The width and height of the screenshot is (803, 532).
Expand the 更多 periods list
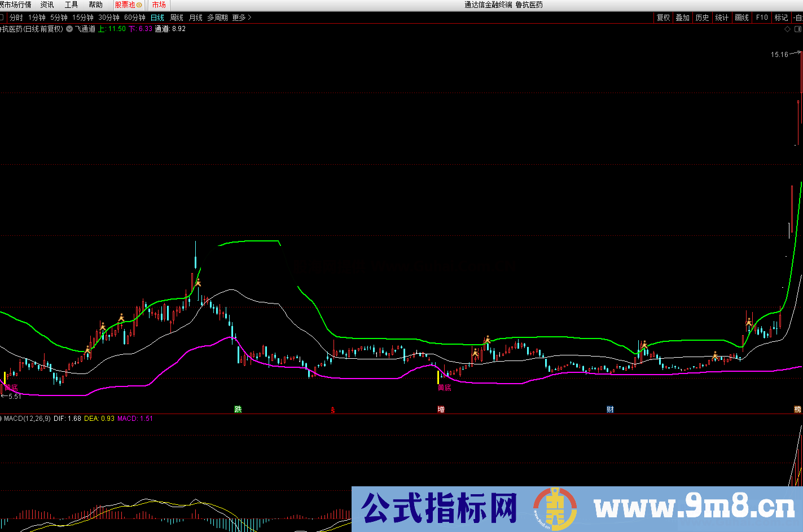click(x=242, y=17)
